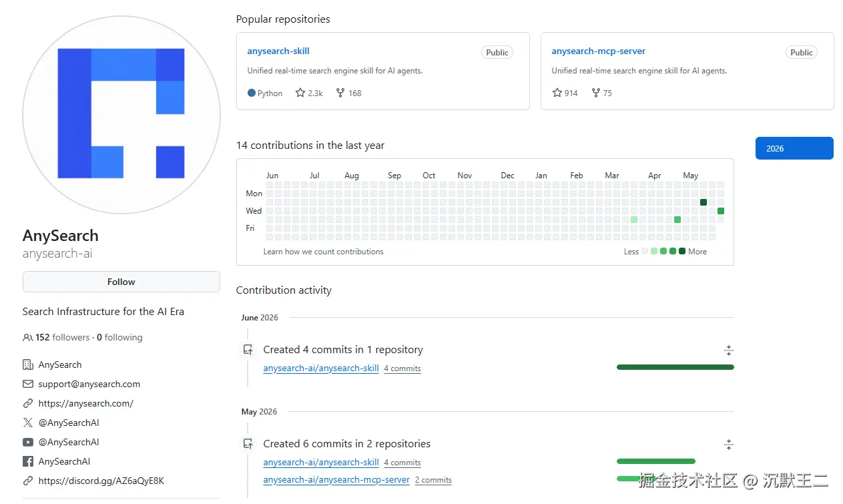Click the link icon beside the Discord URL
Image resolution: width=843 pixels, height=504 pixels.
[x=28, y=481]
